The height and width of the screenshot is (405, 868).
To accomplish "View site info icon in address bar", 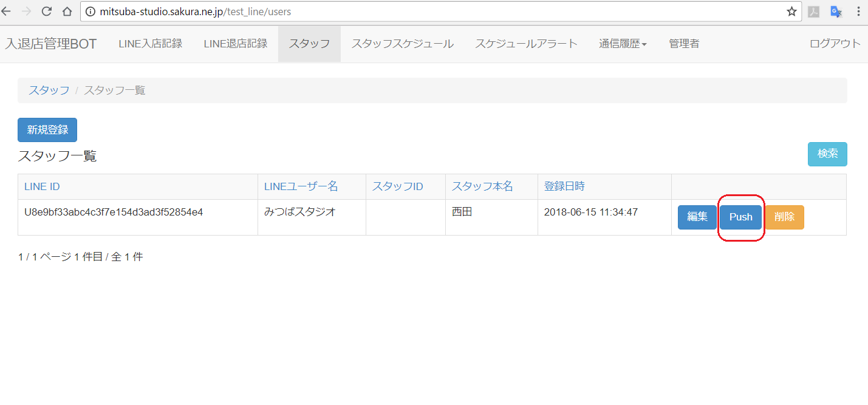I will [90, 12].
